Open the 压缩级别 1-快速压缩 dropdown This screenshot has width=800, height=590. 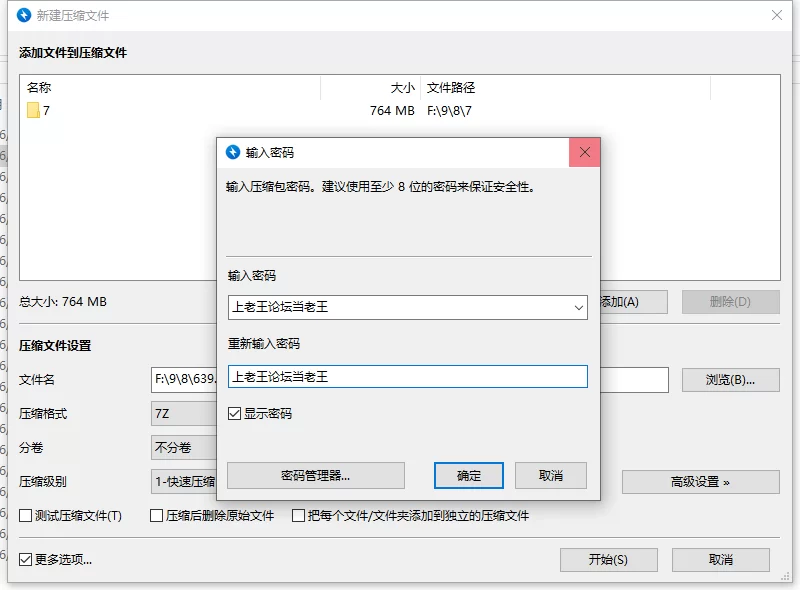click(x=184, y=481)
